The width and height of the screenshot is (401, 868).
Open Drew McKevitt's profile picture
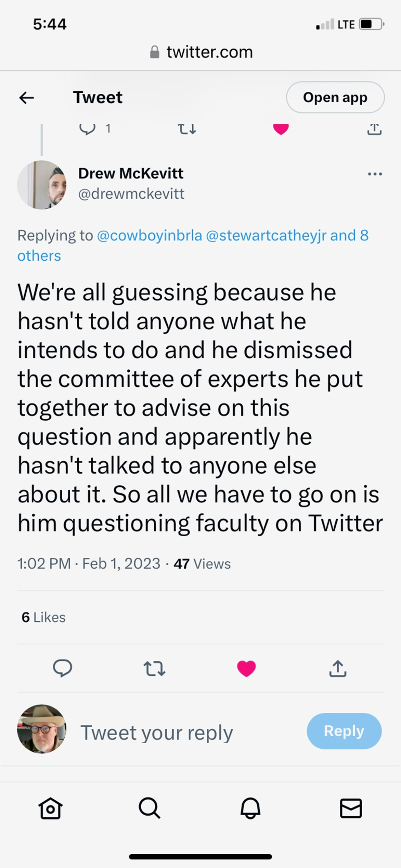[x=42, y=185]
